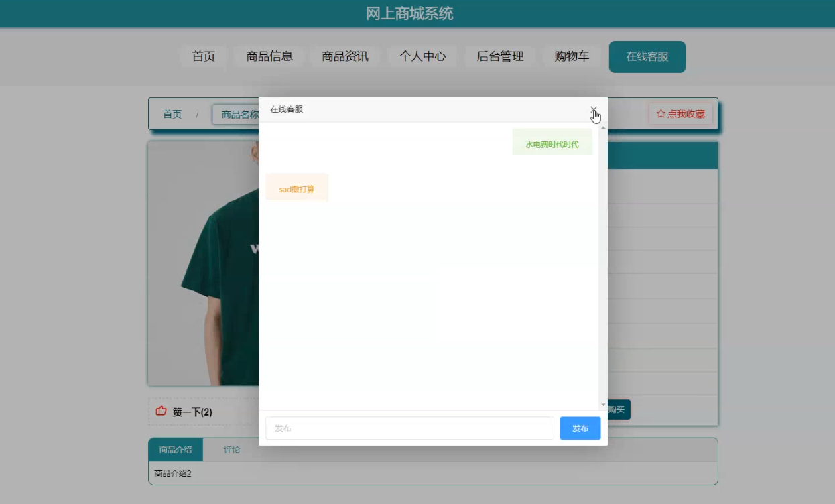Open 首页 in the navigation bar
This screenshot has height=504, width=835.
pyautogui.click(x=204, y=56)
